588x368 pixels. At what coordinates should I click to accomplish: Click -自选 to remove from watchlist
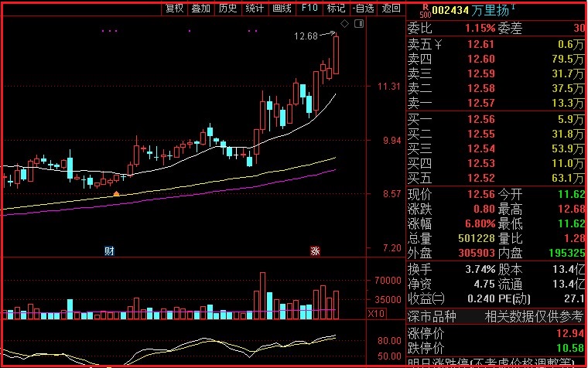coord(364,8)
